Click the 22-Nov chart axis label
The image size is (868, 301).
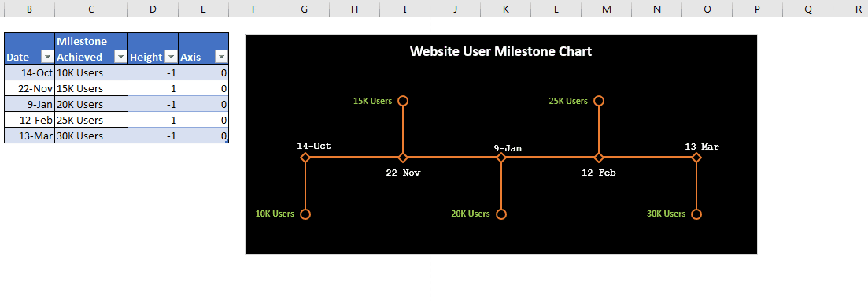point(403,173)
